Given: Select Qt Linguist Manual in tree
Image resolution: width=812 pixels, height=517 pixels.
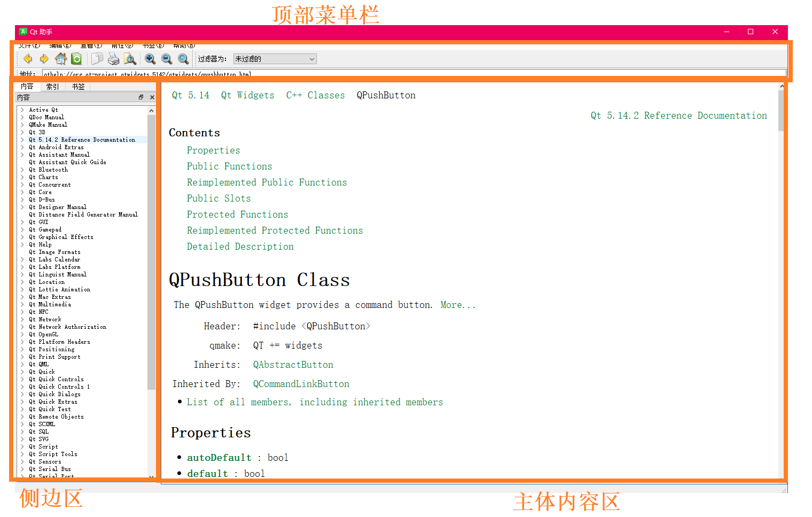Looking at the screenshot, I should click(x=58, y=274).
